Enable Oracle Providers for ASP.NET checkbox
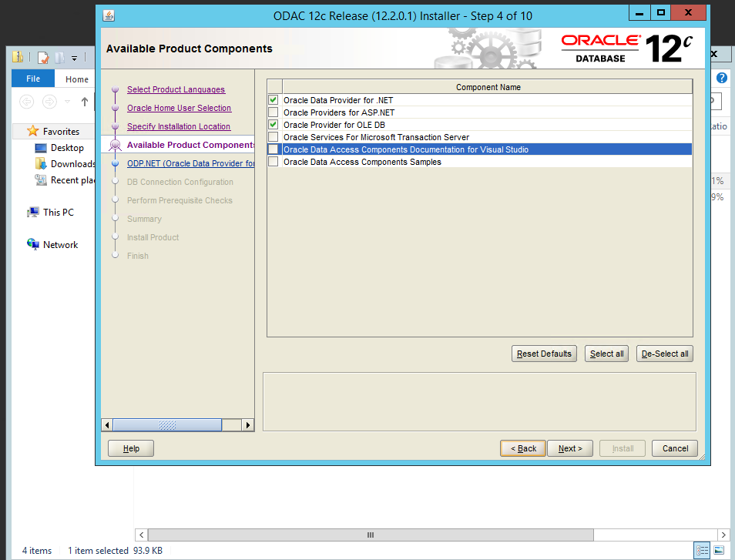 [274, 112]
